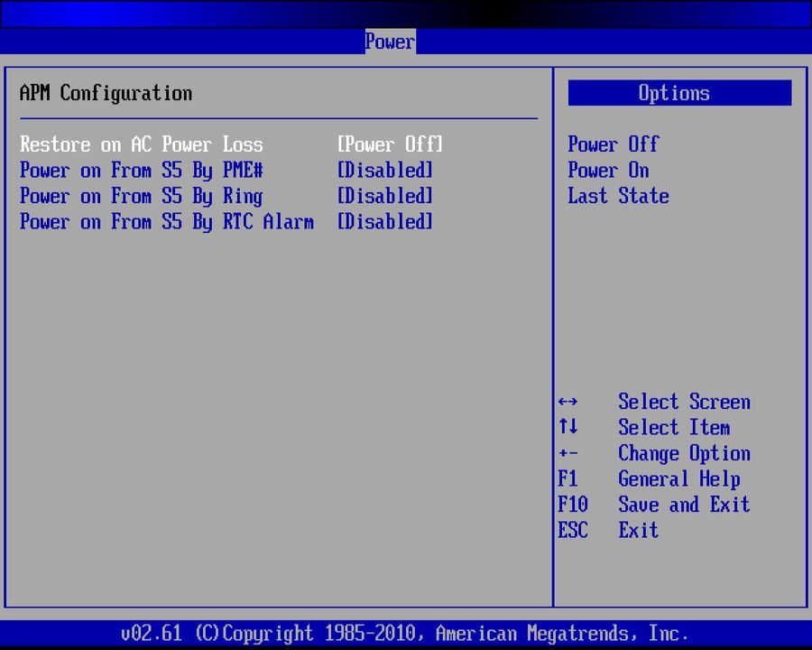
Task: Click the Disabled value next to Ring
Action: tap(384, 196)
